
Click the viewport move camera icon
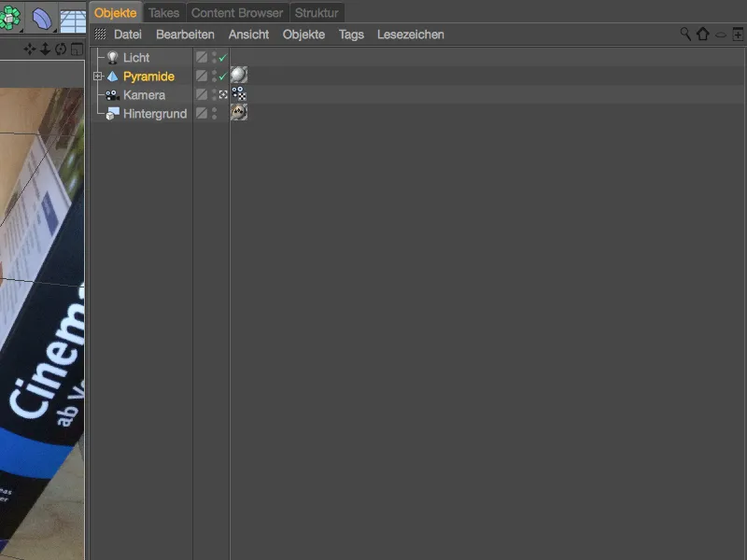click(x=30, y=49)
